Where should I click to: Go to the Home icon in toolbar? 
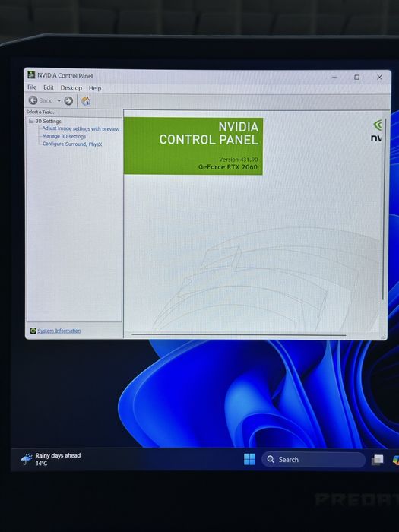coord(86,101)
